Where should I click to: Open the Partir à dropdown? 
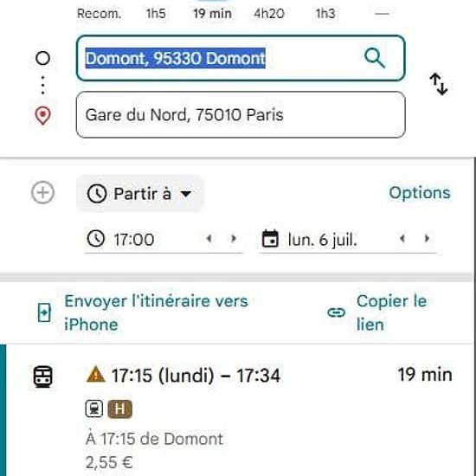point(139,194)
